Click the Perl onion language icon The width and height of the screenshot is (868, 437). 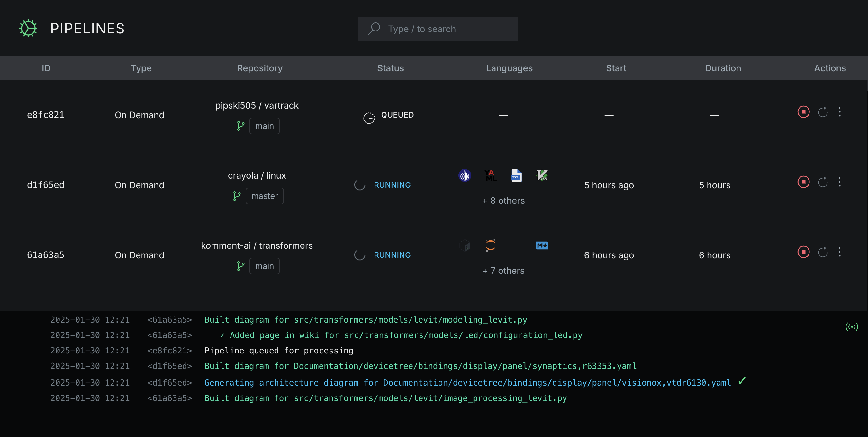(x=465, y=175)
